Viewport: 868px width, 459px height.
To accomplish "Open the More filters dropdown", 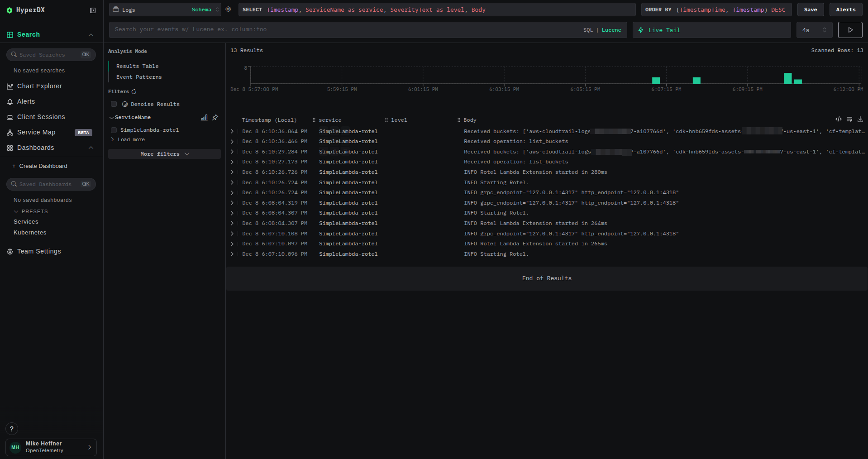I will 164,154.
